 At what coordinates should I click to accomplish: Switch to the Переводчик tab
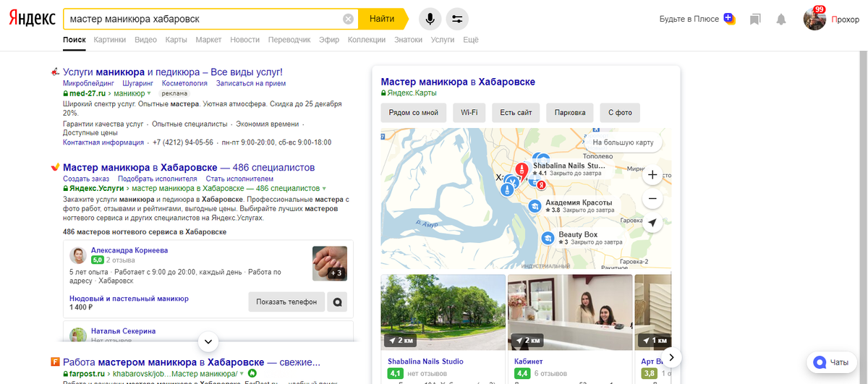[289, 40]
